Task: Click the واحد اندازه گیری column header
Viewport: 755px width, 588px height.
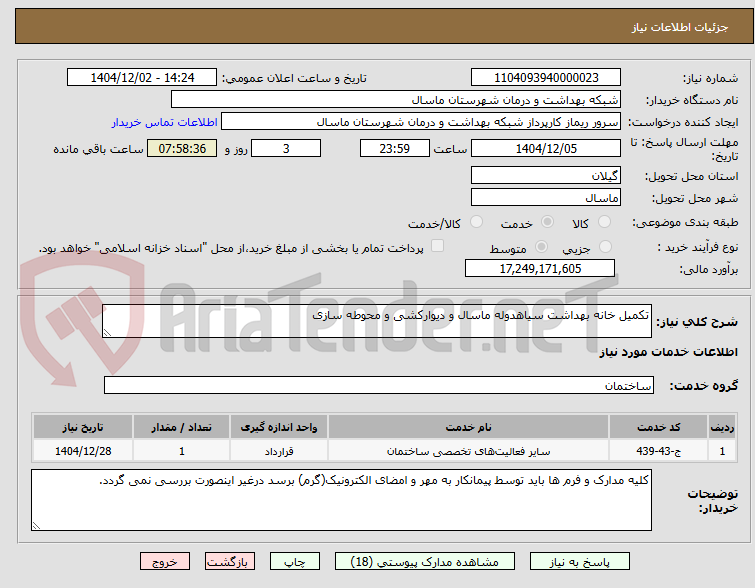Action: coord(279,427)
